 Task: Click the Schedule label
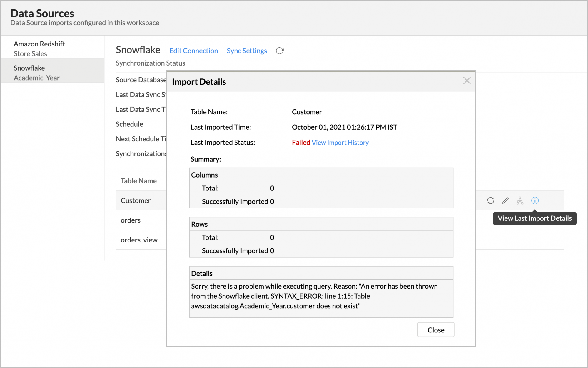129,124
